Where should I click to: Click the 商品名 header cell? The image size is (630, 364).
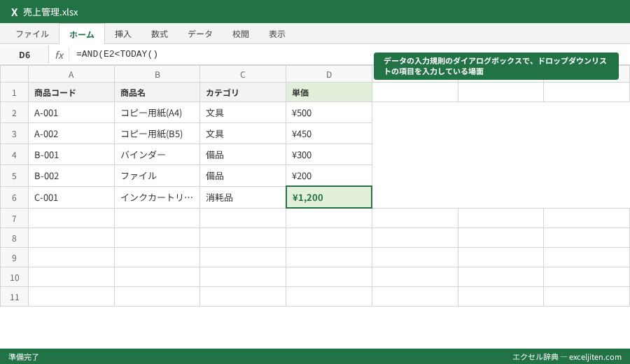pos(157,92)
